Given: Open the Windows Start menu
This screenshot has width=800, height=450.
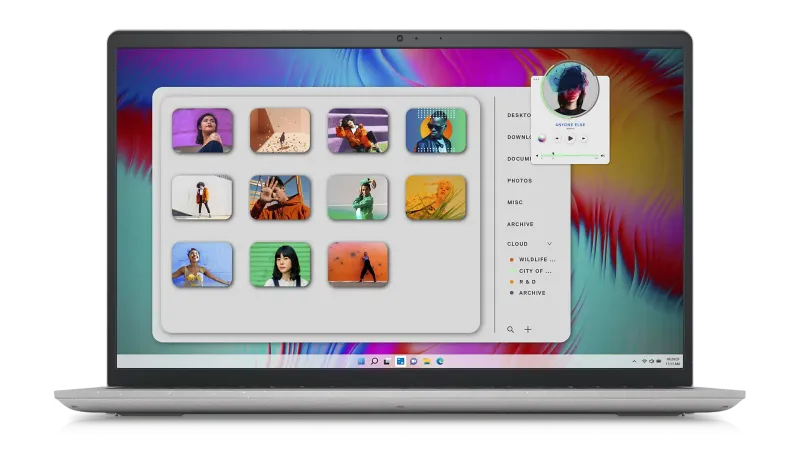Looking at the screenshot, I should click(x=361, y=361).
